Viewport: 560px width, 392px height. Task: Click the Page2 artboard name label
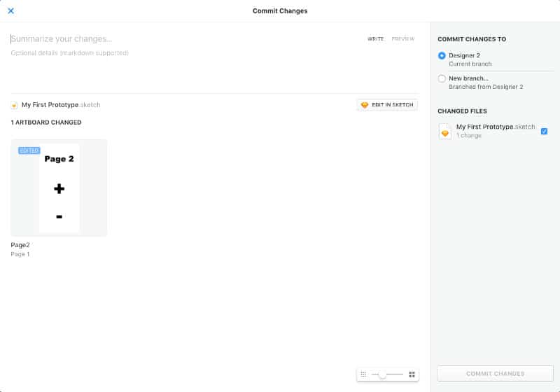pos(20,245)
